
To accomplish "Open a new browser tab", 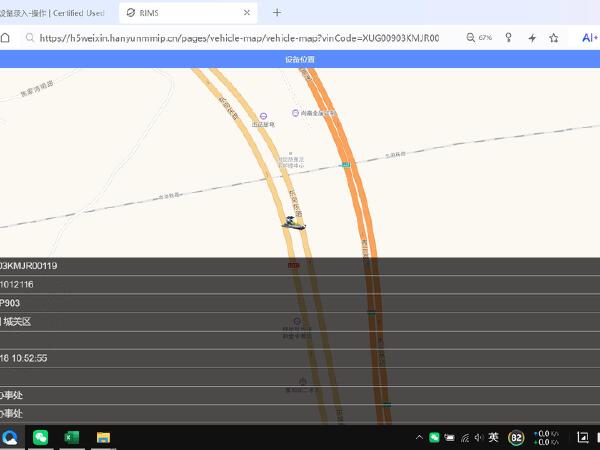I will [x=277, y=12].
